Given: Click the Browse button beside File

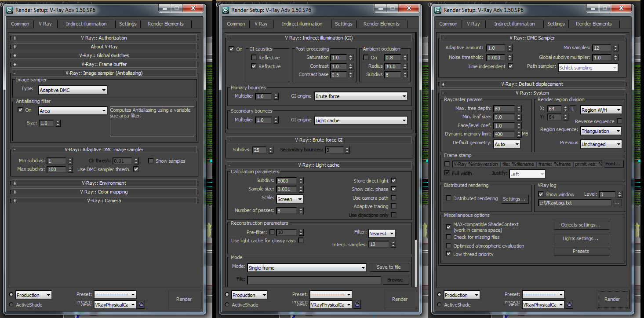Looking at the screenshot, I should coord(395,280).
